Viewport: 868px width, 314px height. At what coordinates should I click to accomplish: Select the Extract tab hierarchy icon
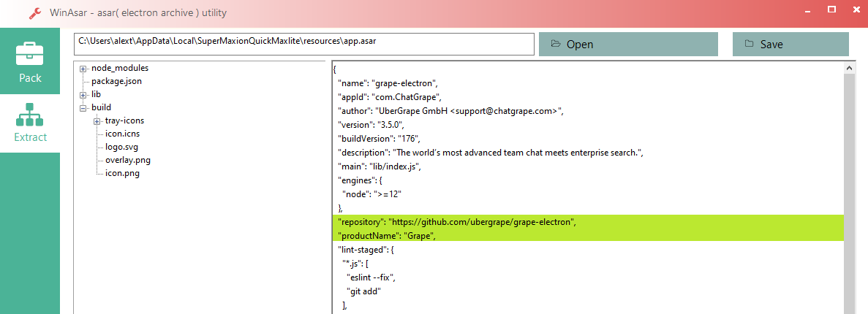(30, 115)
